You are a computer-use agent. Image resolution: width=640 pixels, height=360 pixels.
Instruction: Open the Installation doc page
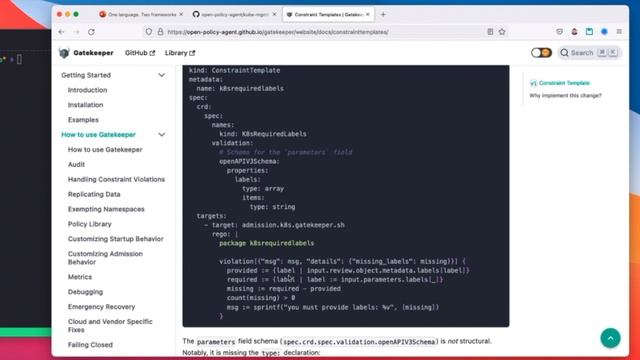coord(85,105)
